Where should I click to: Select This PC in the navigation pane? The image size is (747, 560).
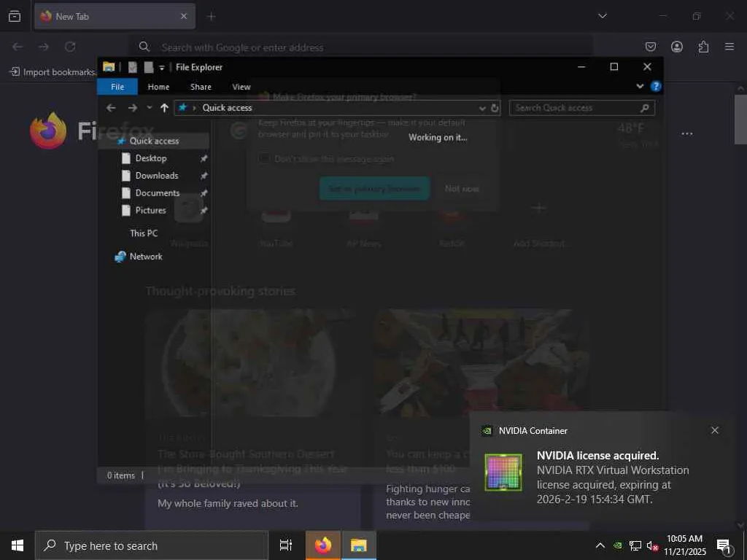coord(144,233)
